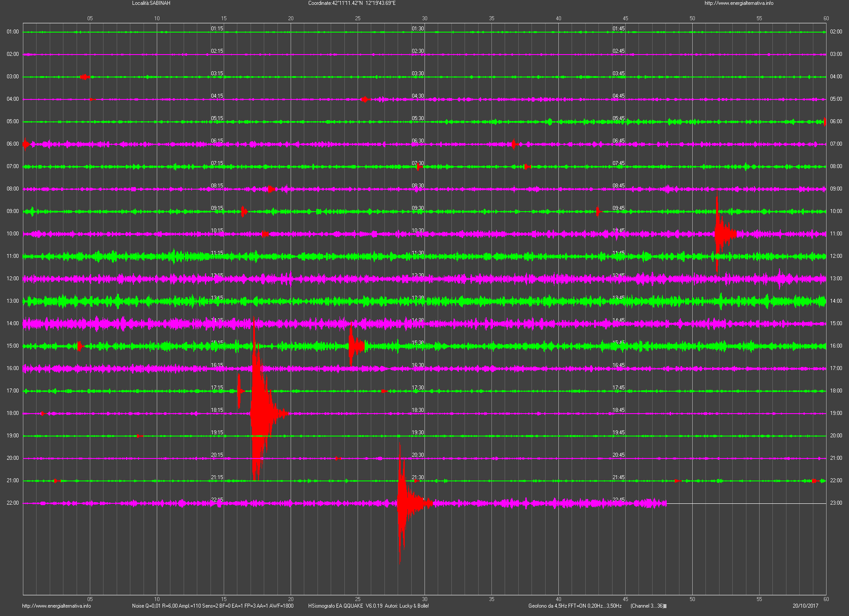Image resolution: width=849 pixels, height=616 pixels.
Task: Open the energialternativa.info link in the footer
Action: [x=56, y=606]
